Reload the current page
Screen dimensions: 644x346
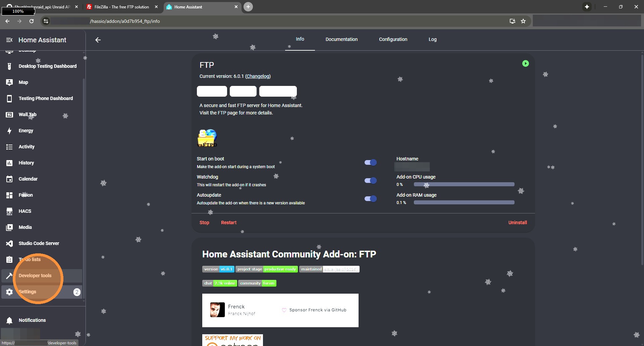(x=32, y=21)
